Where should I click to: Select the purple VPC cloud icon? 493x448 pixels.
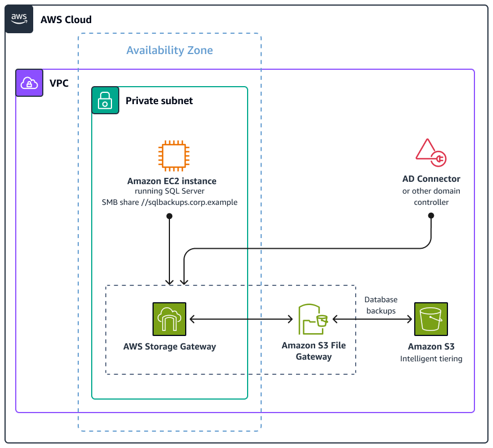click(29, 82)
